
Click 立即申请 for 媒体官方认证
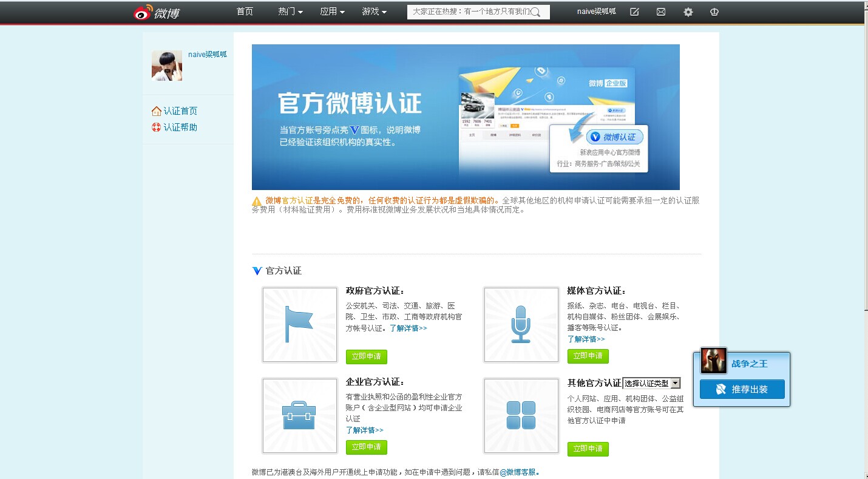coord(588,356)
